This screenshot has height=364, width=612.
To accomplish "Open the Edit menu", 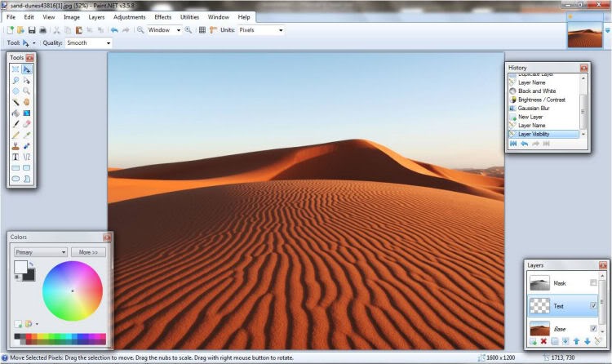I will coord(29,17).
